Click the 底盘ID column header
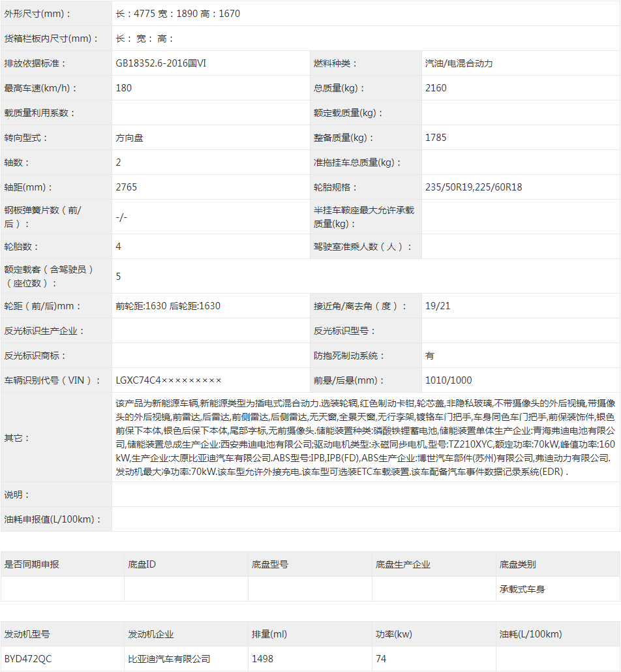Screen dimensions: 621x672 (142, 564)
